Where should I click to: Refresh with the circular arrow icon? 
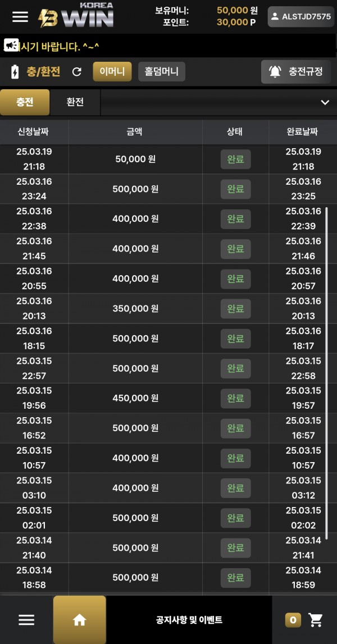(x=77, y=72)
